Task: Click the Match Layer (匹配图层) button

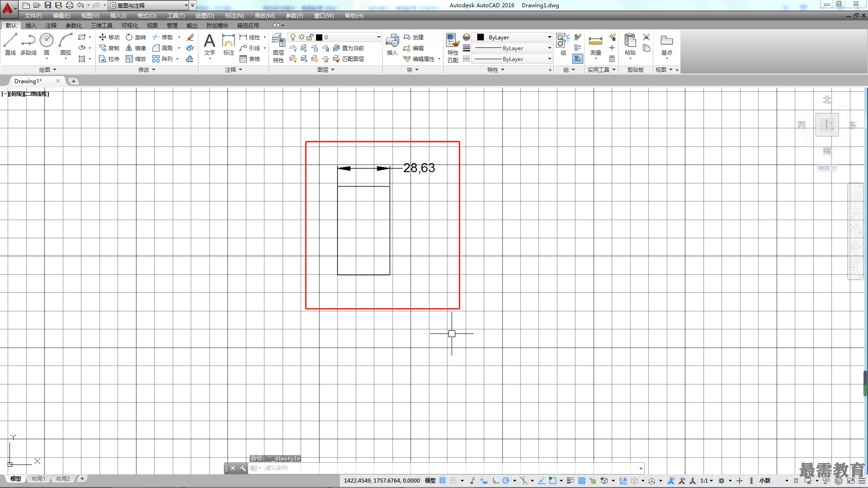Action: (349, 59)
